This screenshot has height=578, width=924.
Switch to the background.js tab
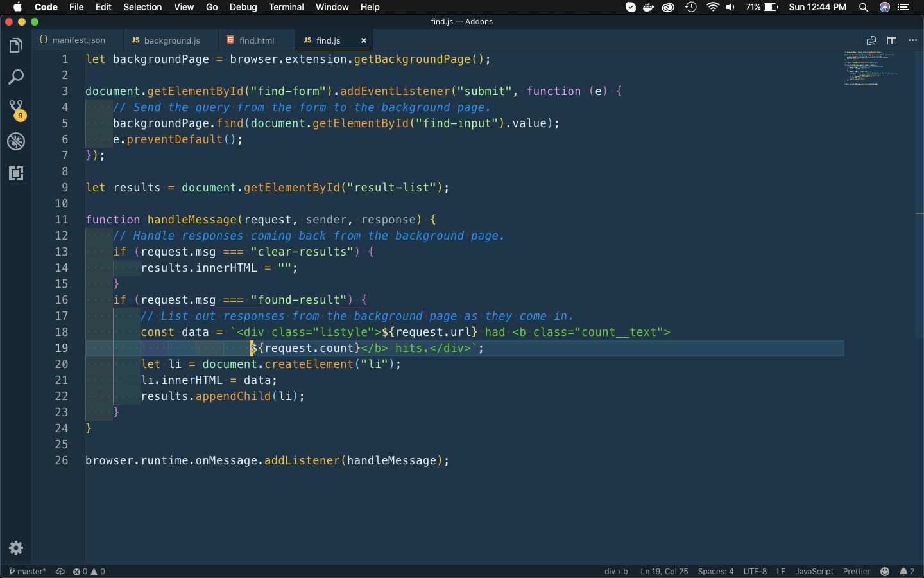(171, 40)
